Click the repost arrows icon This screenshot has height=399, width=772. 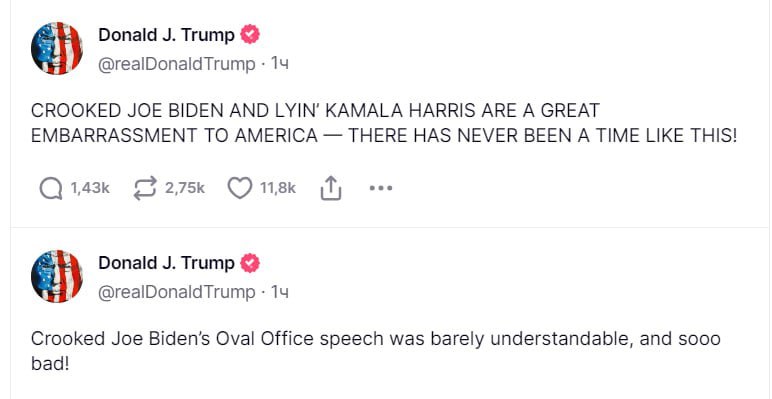pyautogui.click(x=145, y=189)
